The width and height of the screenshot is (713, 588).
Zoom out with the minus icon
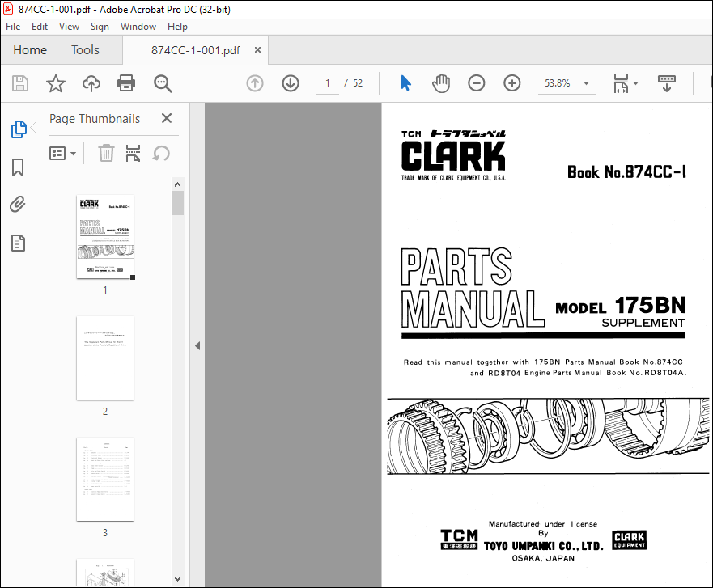pyautogui.click(x=476, y=83)
